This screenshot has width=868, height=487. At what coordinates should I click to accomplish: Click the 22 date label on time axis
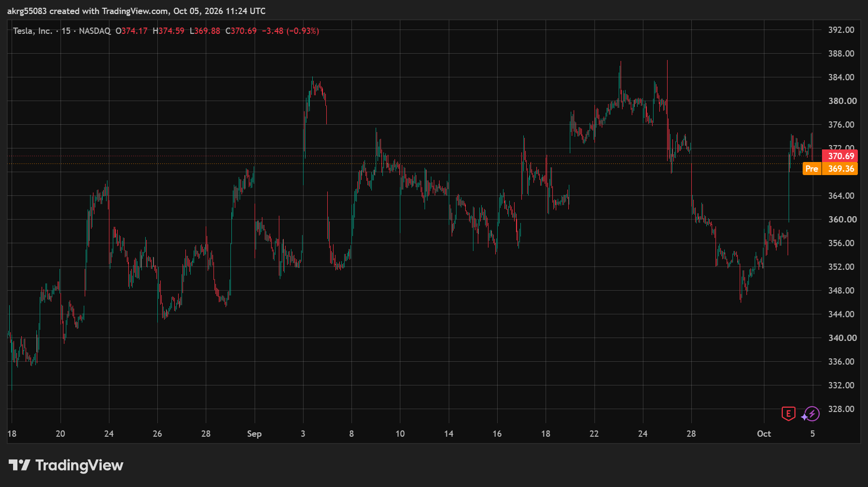point(594,434)
